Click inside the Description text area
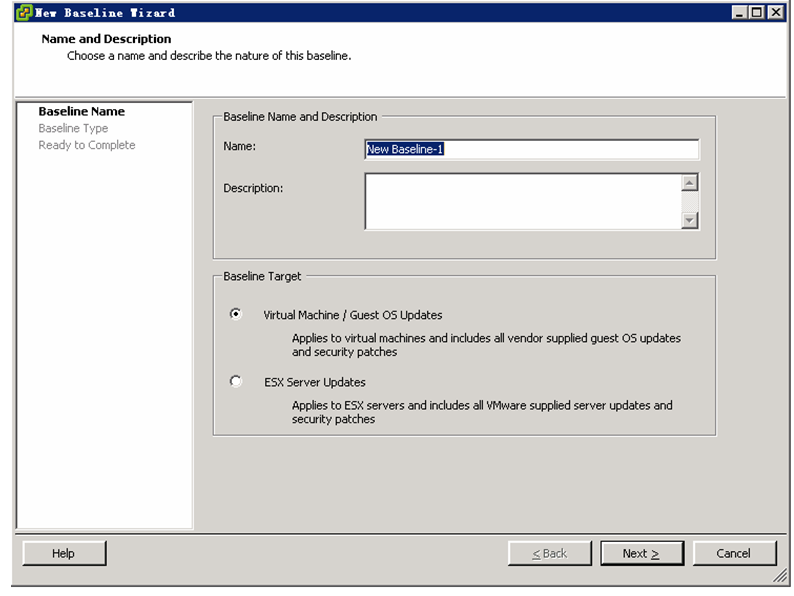Screen dimensions: 794x596 point(523,201)
